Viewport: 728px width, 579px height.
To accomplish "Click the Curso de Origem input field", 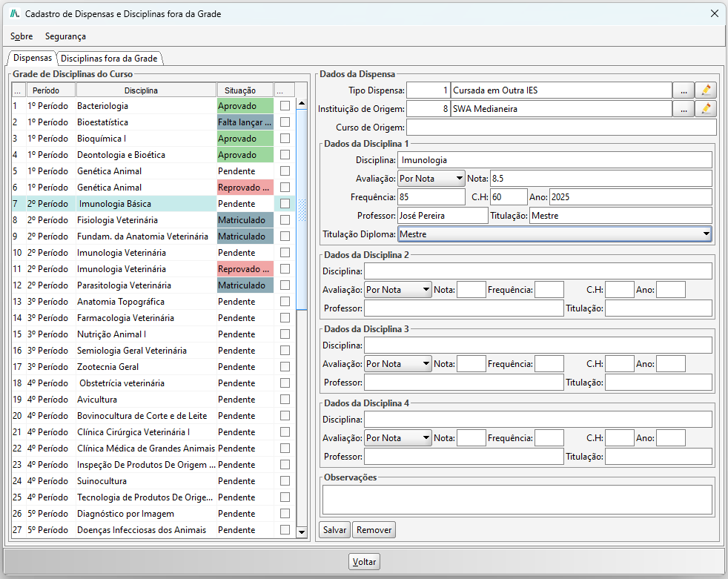I will 560,128.
